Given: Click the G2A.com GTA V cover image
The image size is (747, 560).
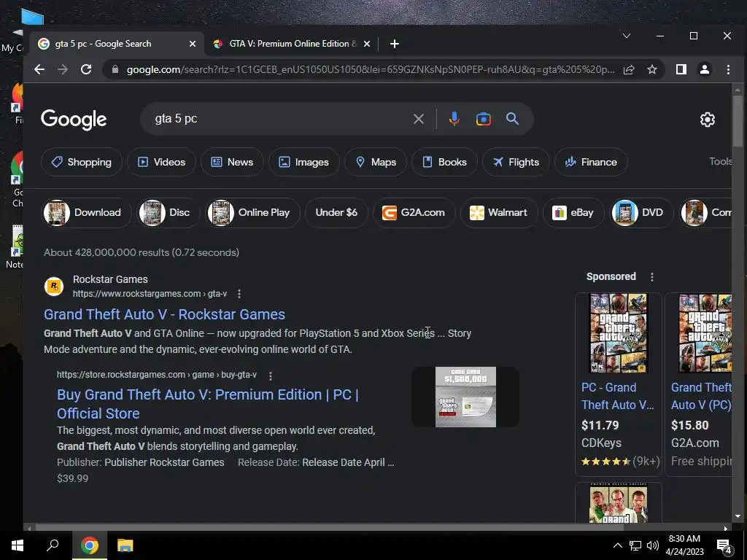Looking at the screenshot, I should click(x=705, y=333).
